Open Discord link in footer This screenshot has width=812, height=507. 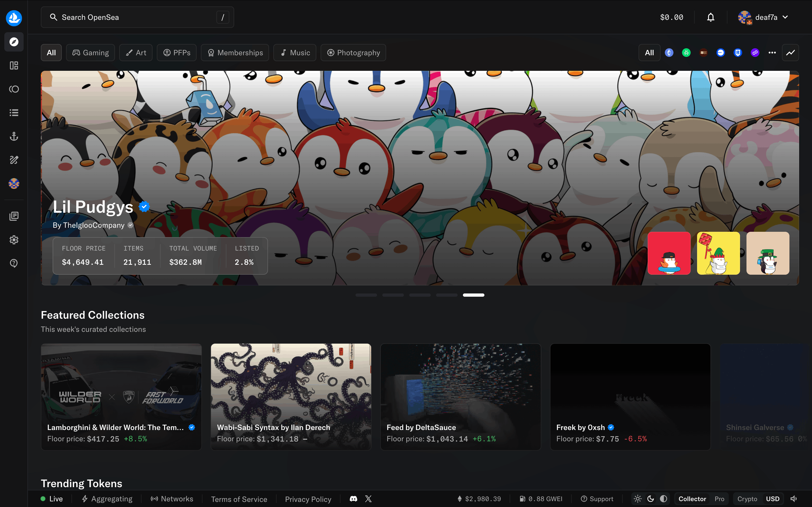(353, 499)
